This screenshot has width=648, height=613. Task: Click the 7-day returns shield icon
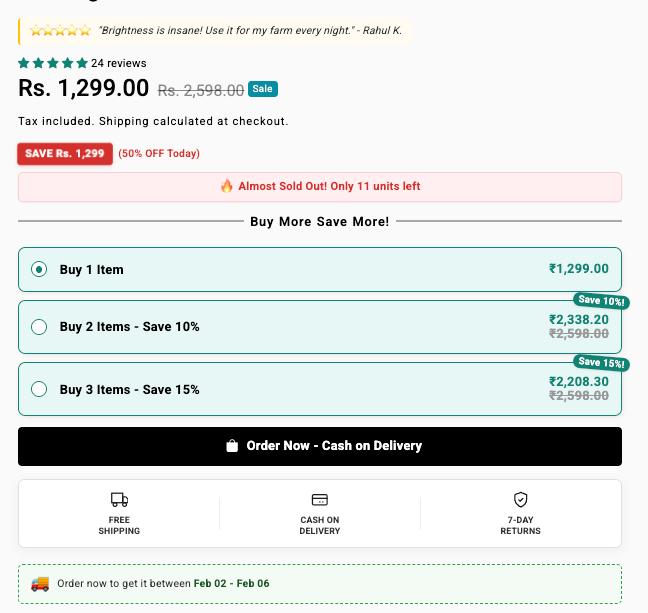pyautogui.click(x=520, y=499)
